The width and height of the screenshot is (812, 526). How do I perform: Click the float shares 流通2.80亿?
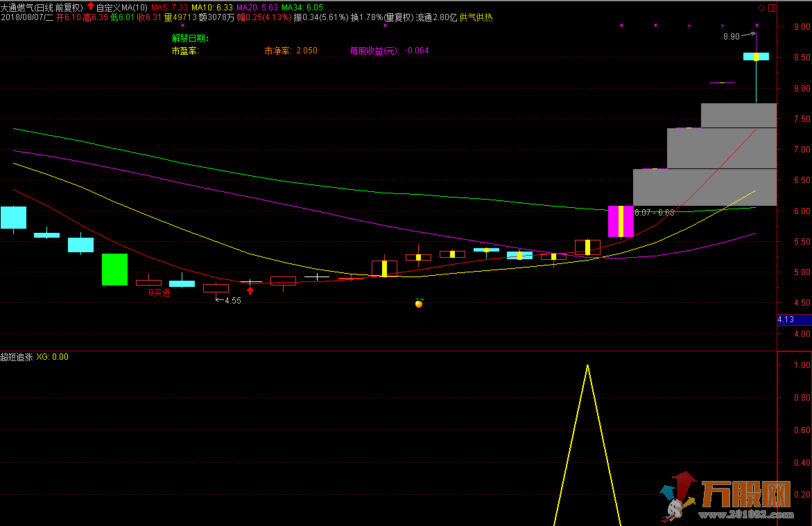437,17
